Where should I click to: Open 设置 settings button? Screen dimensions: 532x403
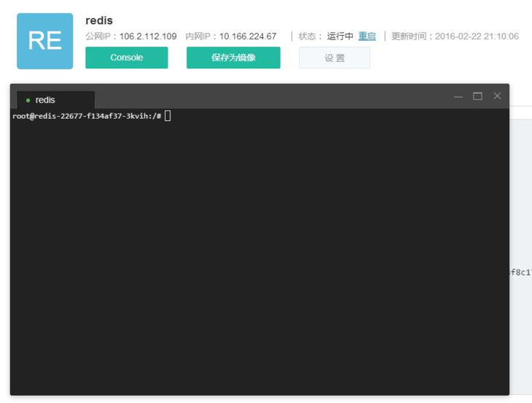click(334, 58)
